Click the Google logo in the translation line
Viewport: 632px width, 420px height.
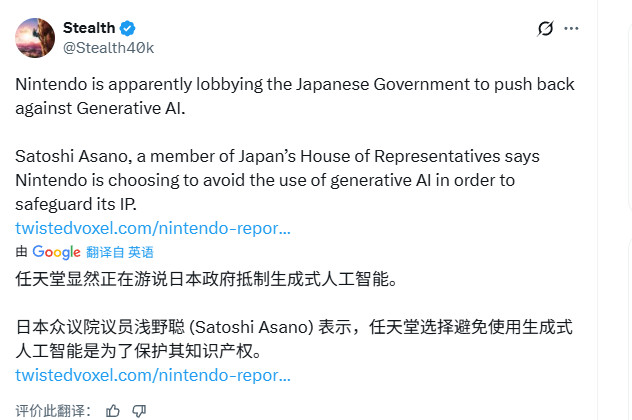pyautogui.click(x=56, y=252)
